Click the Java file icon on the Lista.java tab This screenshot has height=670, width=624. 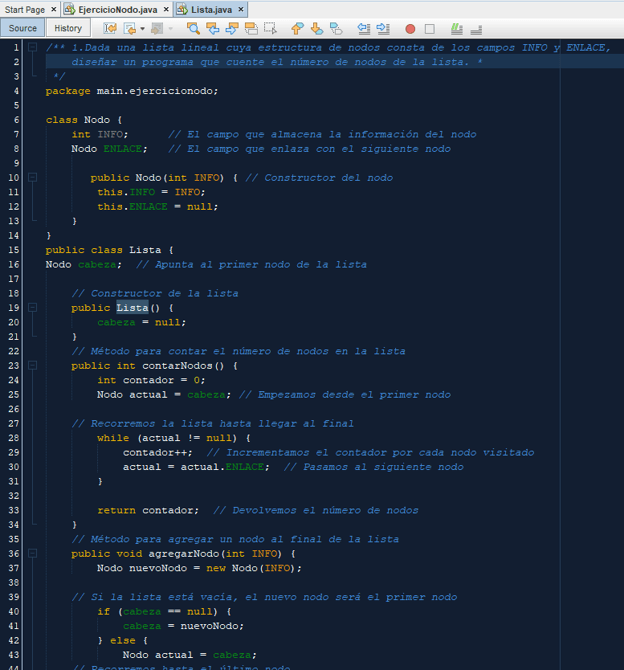(x=182, y=9)
